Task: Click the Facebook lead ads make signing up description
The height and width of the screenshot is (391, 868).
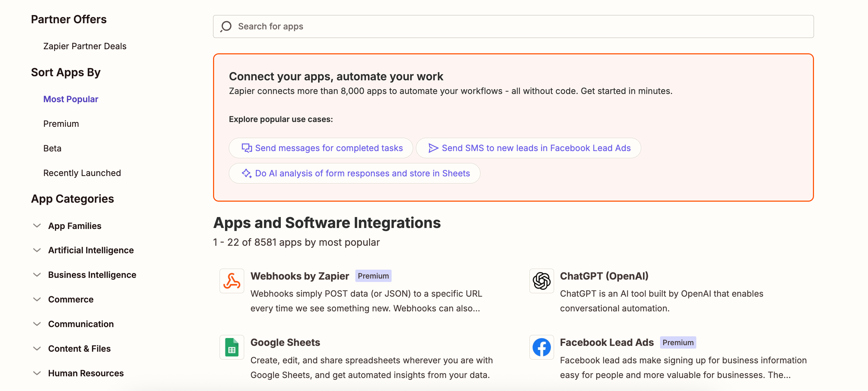Action: pyautogui.click(x=683, y=367)
